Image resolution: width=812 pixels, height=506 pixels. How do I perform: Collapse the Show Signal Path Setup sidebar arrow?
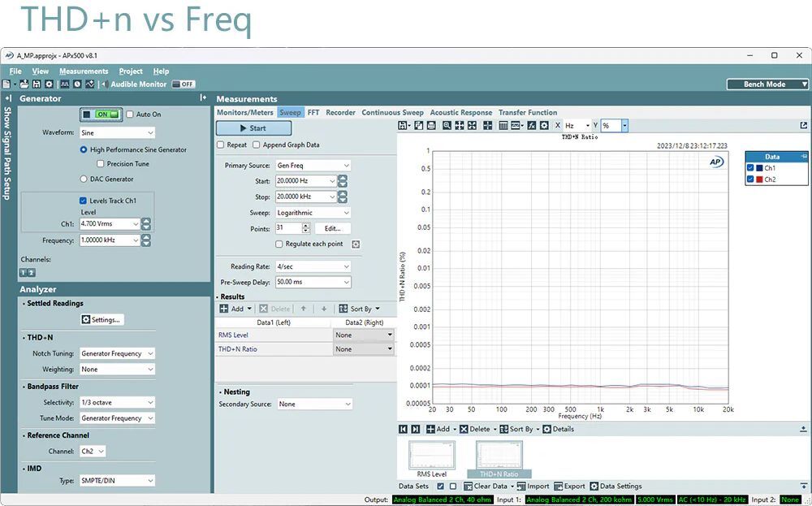click(8, 98)
